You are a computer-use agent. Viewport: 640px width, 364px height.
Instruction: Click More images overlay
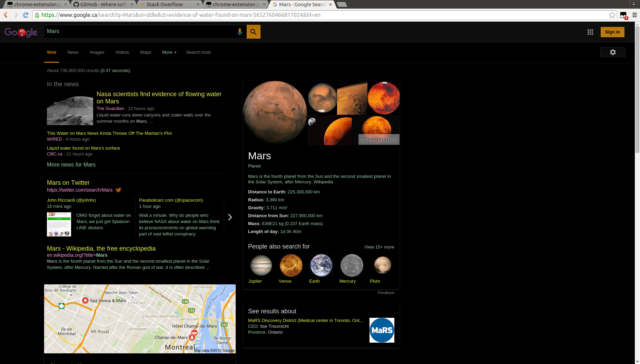point(379,139)
